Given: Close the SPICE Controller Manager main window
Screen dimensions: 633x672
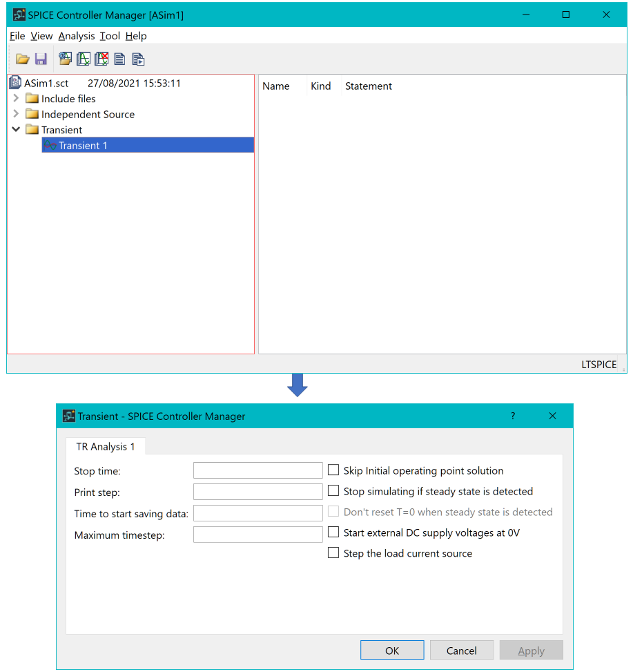Looking at the screenshot, I should point(606,15).
